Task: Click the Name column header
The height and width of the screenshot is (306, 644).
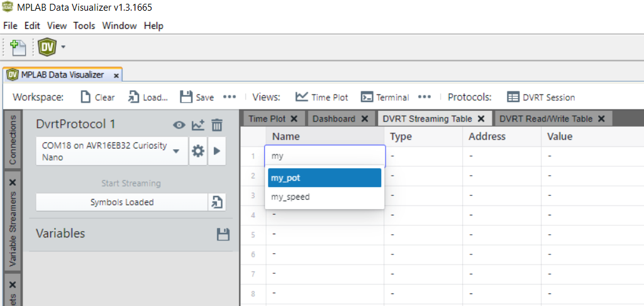Action: pos(325,136)
